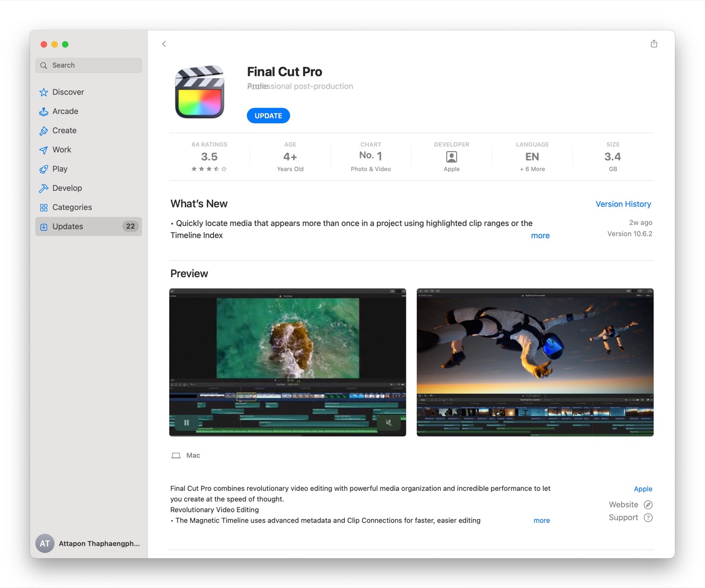The image size is (705, 588).
Task: Click the Website compass icon
Action: [648, 504]
